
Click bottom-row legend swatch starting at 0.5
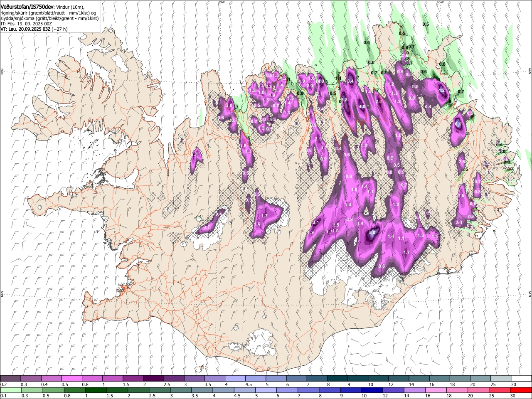point(53,390)
